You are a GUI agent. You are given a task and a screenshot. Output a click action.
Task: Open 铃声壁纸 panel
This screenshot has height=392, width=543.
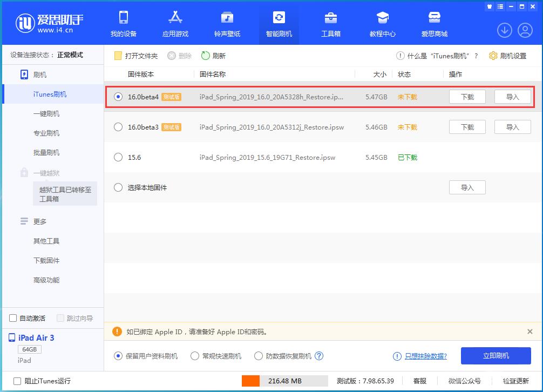(x=226, y=24)
